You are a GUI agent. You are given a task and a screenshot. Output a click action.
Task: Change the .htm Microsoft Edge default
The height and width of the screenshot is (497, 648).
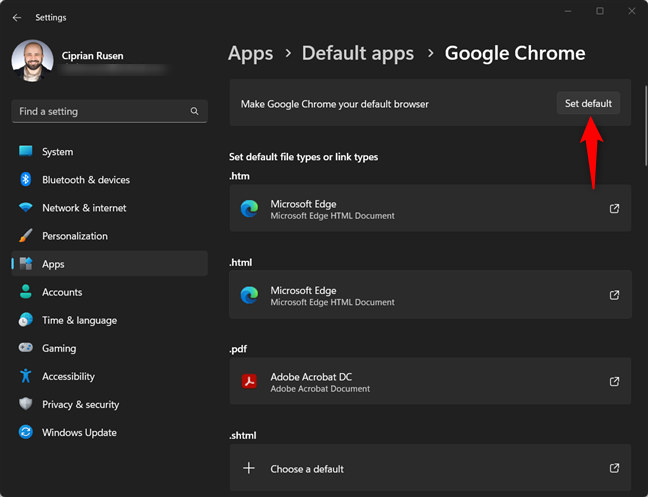coord(430,208)
